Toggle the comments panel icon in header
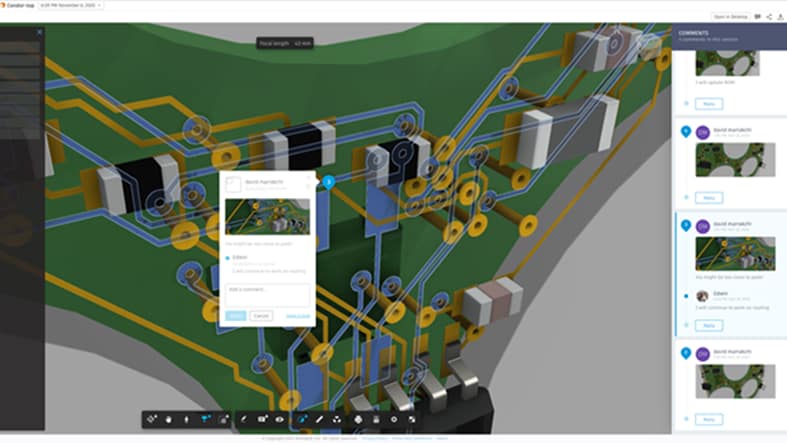The width and height of the screenshot is (787, 443). pos(758,17)
